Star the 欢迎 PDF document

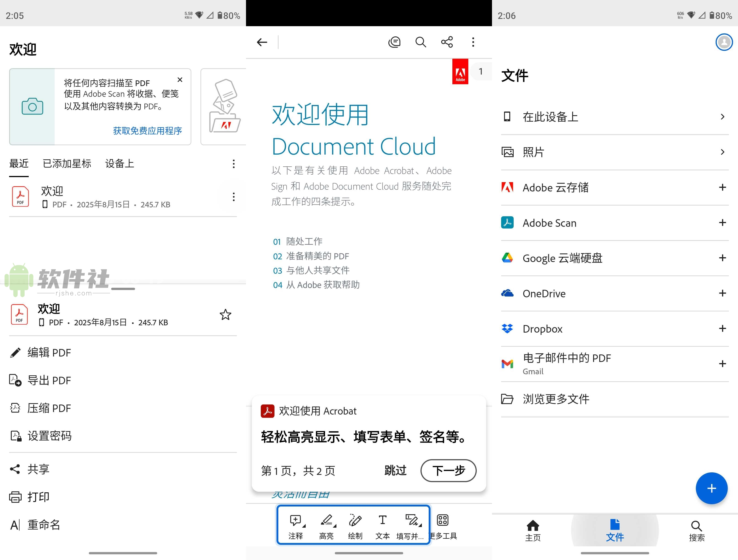coord(225,315)
